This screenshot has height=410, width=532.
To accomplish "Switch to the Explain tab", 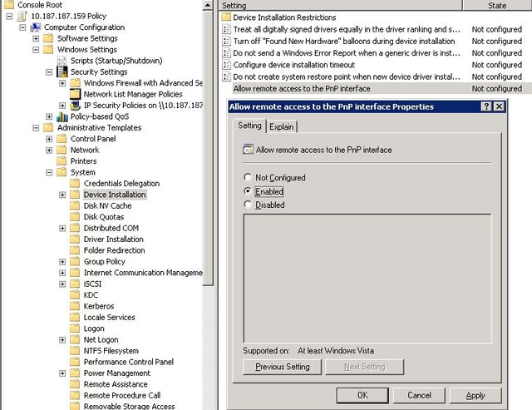I will (x=282, y=126).
